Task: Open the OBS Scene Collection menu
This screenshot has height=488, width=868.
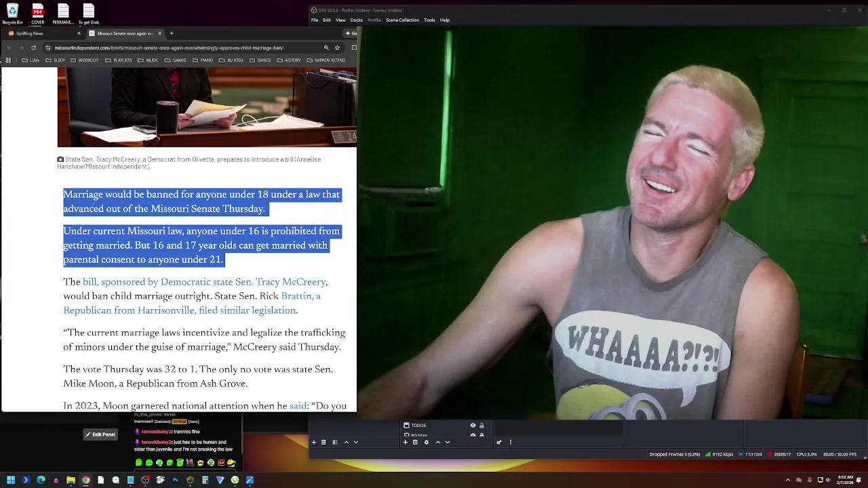Action: [x=403, y=20]
